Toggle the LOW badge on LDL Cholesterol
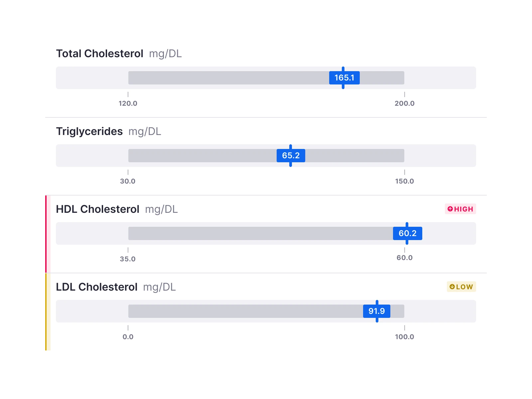The width and height of the screenshot is (532, 399). point(461,287)
